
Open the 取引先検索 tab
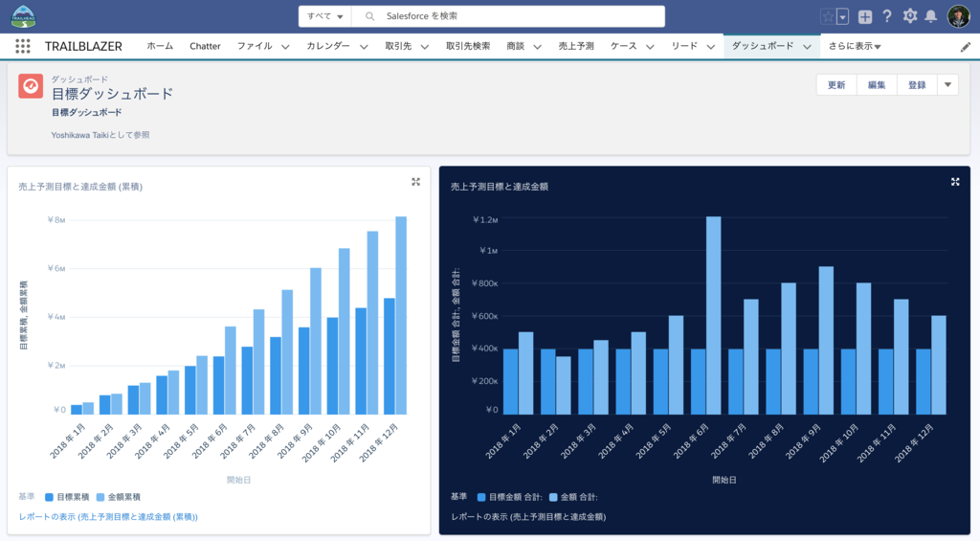(467, 46)
